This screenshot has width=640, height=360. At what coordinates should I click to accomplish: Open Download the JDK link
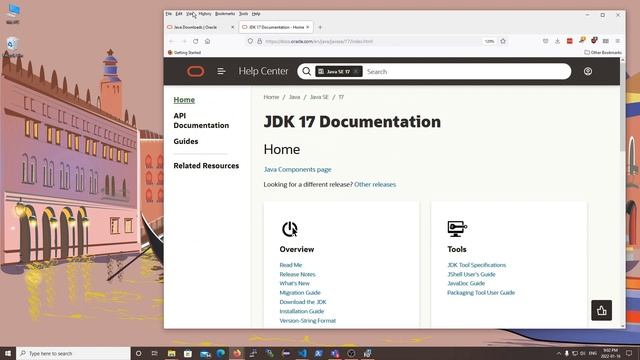coord(303,302)
